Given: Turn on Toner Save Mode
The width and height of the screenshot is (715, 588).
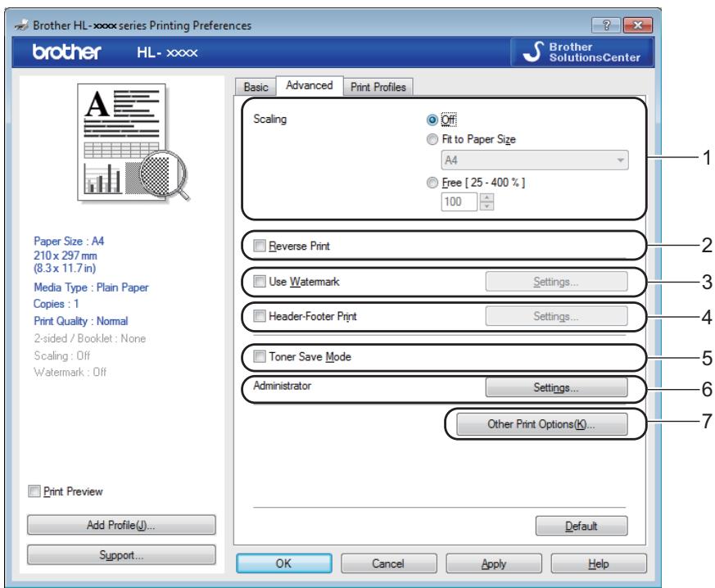Looking at the screenshot, I should coord(259,356).
